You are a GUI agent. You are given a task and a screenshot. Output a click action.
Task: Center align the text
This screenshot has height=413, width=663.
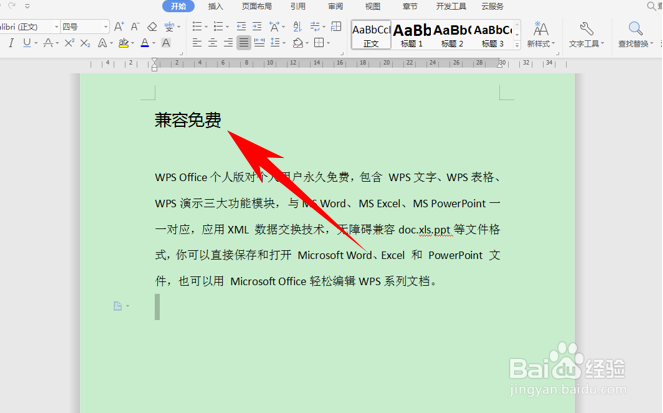[x=212, y=43]
